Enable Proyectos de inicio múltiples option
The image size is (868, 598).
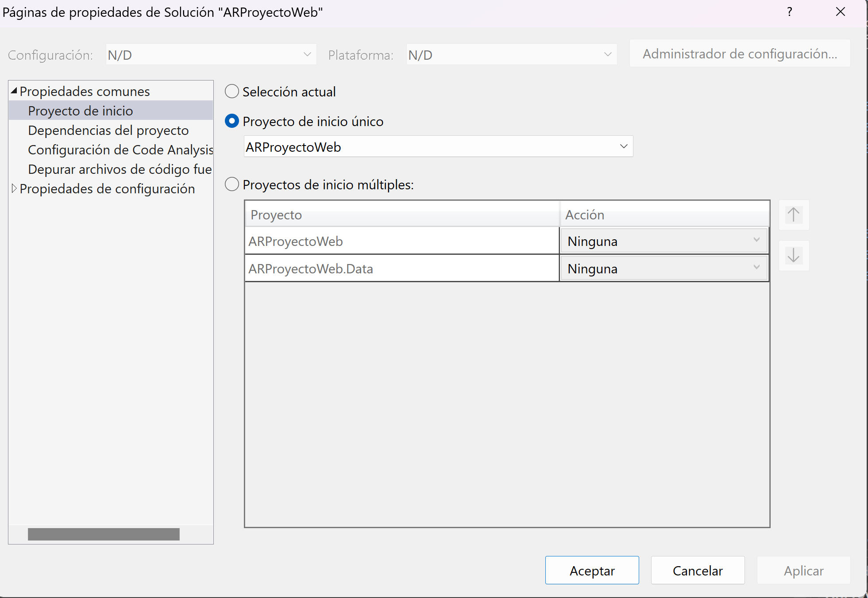232,184
